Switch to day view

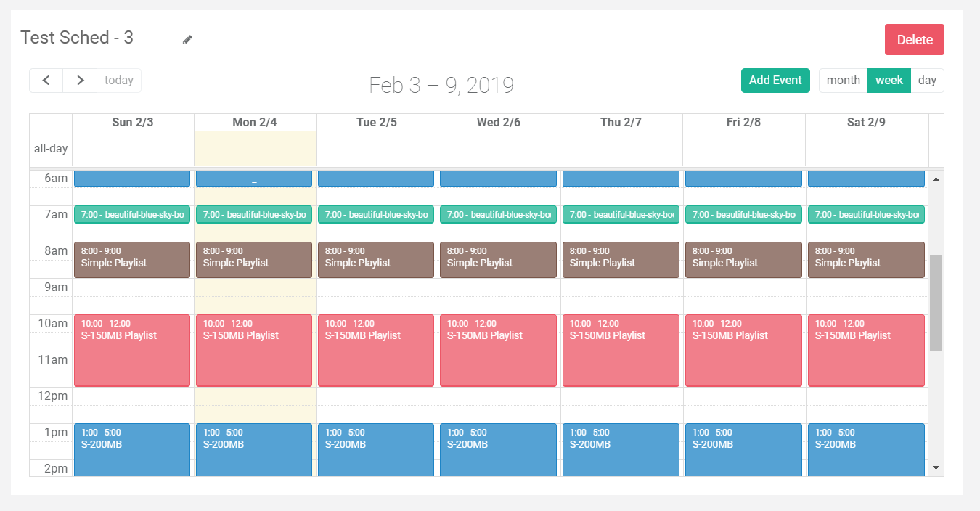point(927,80)
